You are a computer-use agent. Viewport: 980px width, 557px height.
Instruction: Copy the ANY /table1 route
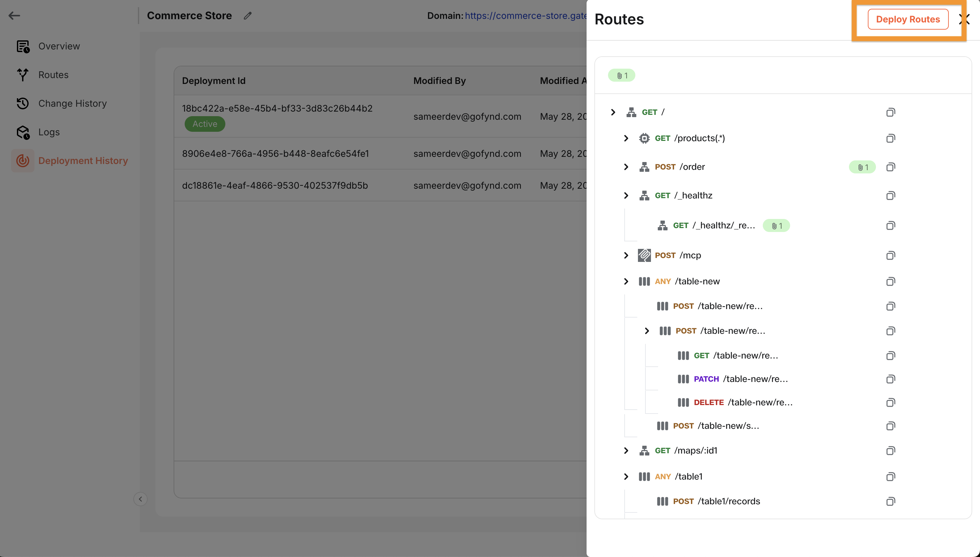[x=891, y=476]
